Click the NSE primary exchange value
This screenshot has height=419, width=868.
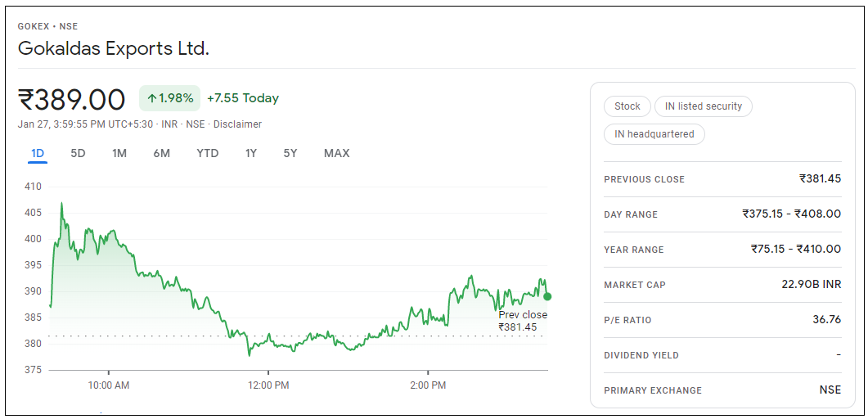(830, 390)
